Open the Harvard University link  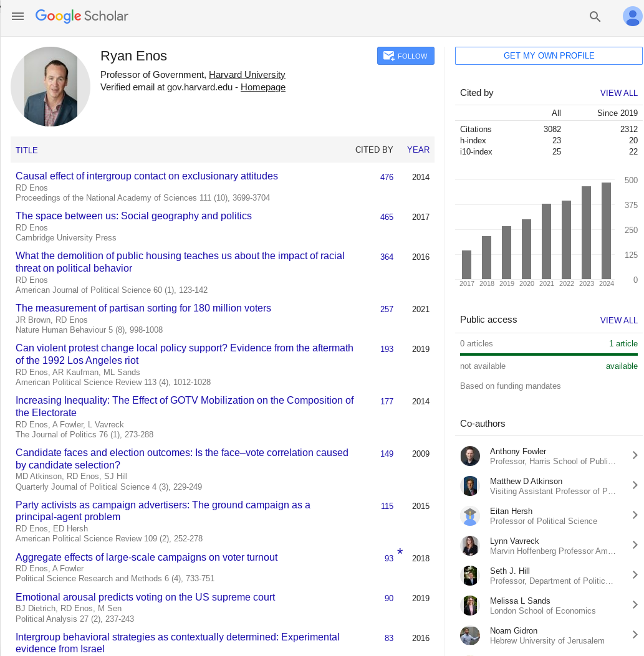pos(247,75)
